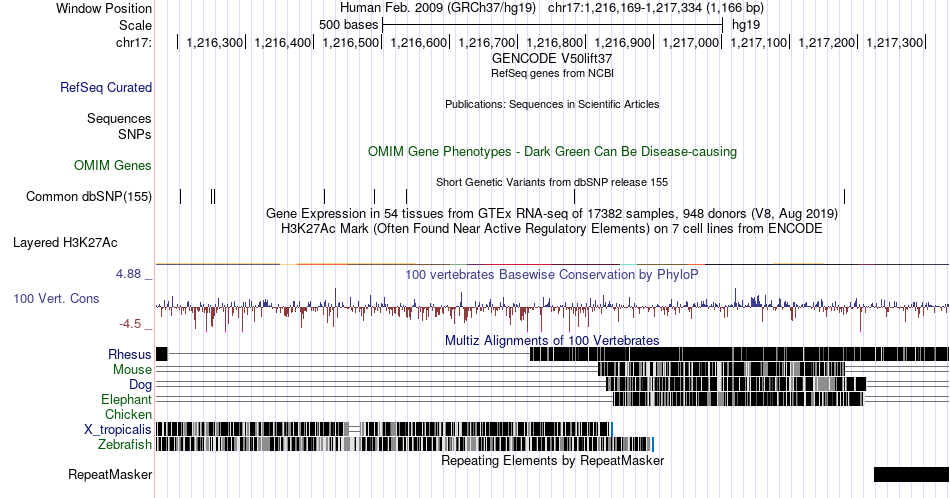The image size is (950, 498).
Task: Open the OMIM Genes track label
Action: [x=113, y=165]
